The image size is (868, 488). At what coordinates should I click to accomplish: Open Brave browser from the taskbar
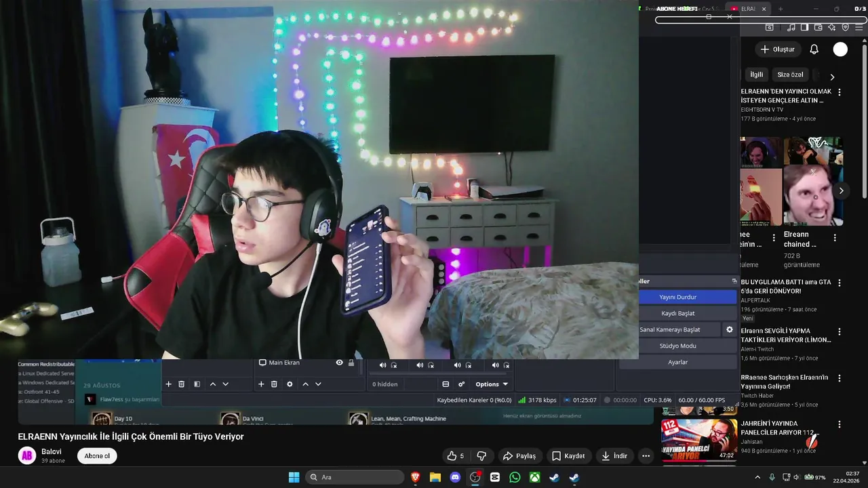pyautogui.click(x=416, y=477)
